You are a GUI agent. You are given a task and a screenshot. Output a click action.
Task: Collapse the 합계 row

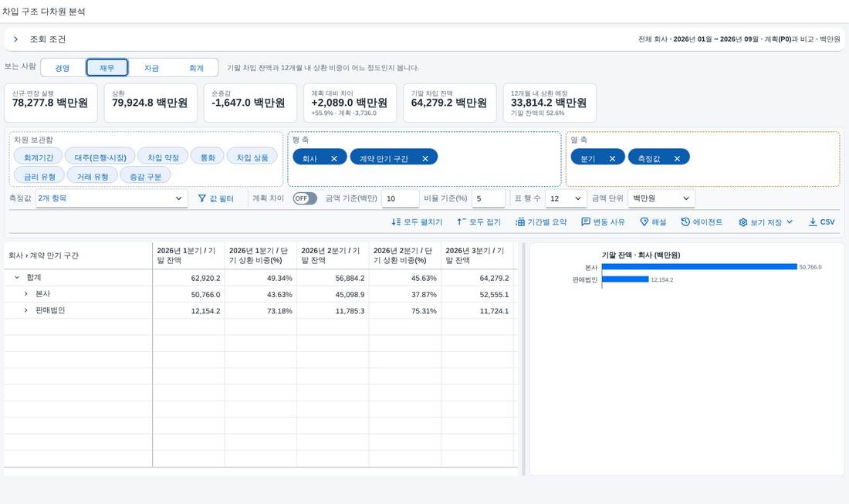pyautogui.click(x=17, y=277)
